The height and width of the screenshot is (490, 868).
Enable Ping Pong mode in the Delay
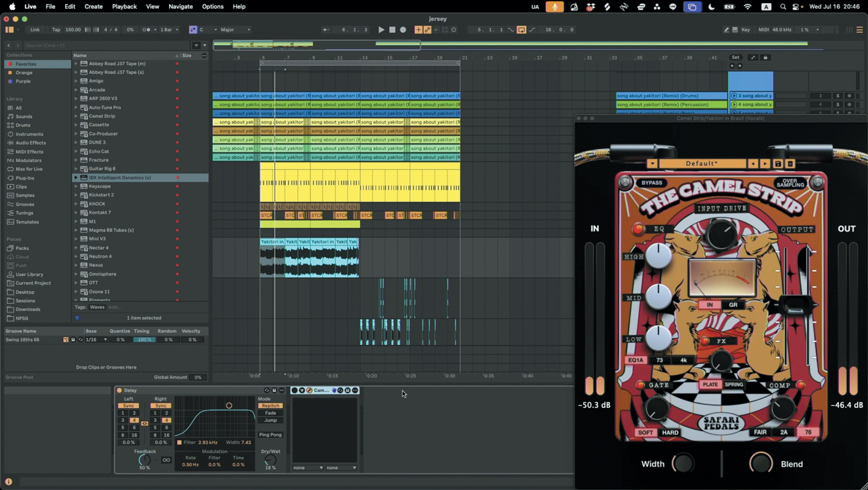pyautogui.click(x=270, y=435)
